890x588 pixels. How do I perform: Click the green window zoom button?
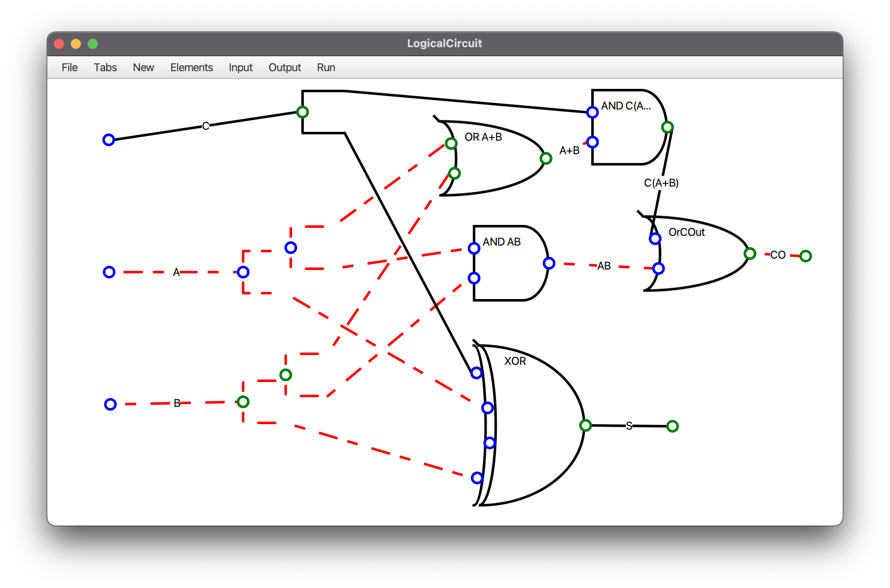tap(93, 44)
